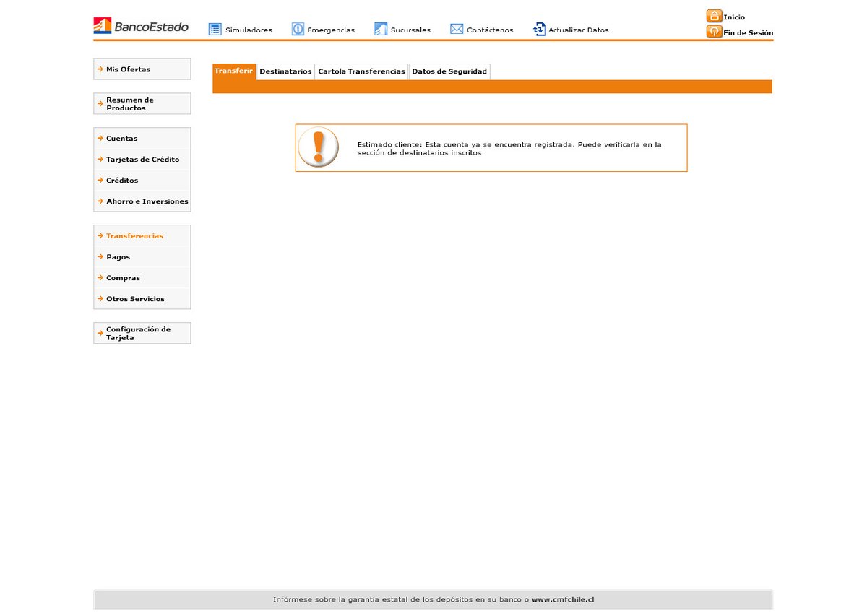Click the Inicio home icon
The height and width of the screenshot is (616, 867).
coord(715,16)
